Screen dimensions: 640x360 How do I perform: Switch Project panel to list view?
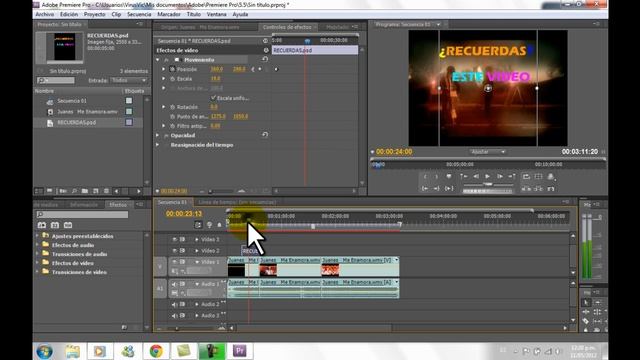(38, 191)
